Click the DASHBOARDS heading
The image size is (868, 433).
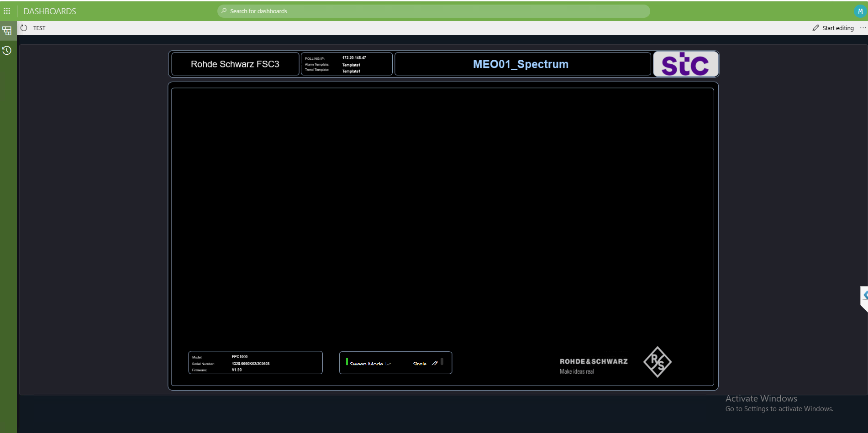click(50, 11)
